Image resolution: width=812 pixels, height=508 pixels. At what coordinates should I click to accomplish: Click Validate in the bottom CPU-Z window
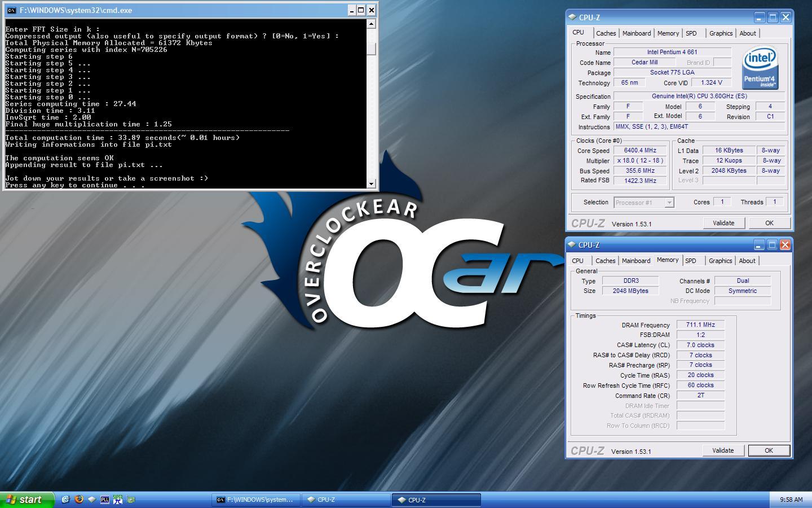coord(723,450)
